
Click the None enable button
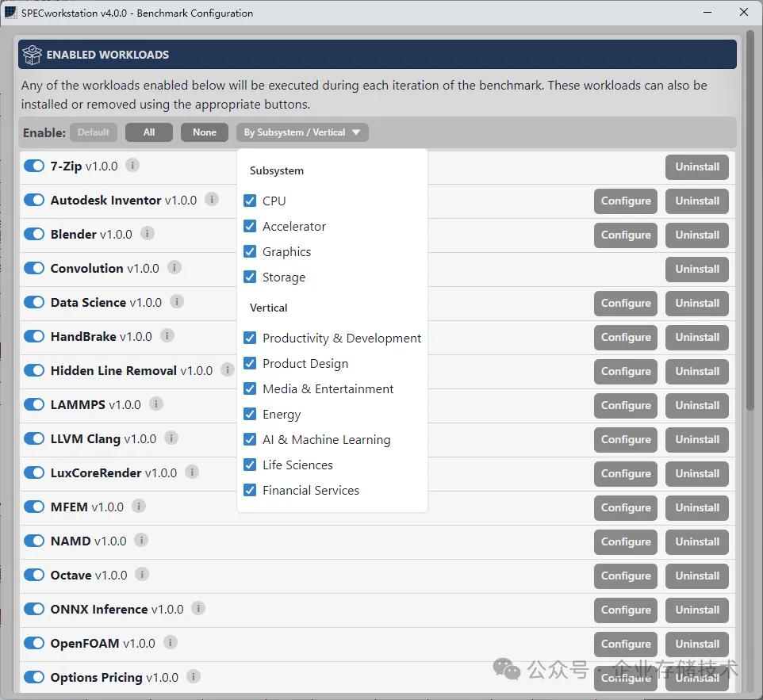[204, 132]
